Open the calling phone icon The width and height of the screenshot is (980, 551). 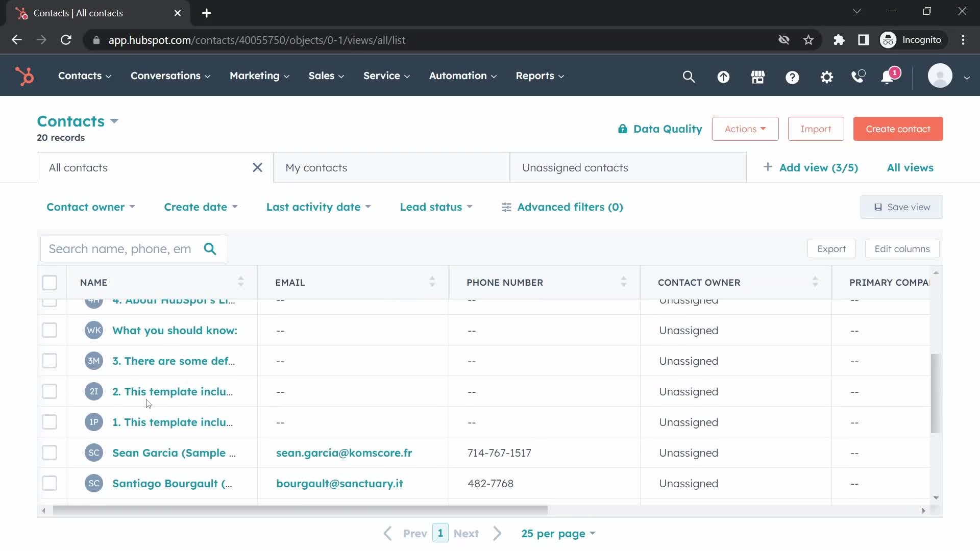pos(859,77)
